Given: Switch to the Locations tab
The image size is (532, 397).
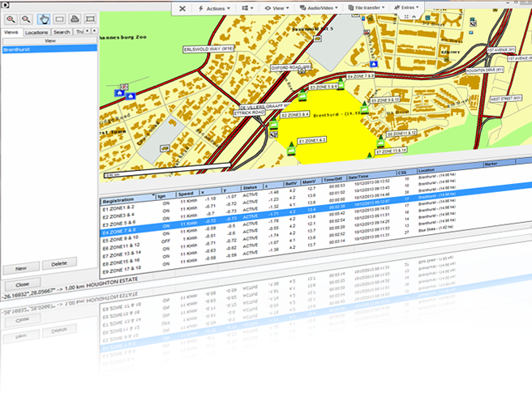Looking at the screenshot, I should tap(36, 32).
